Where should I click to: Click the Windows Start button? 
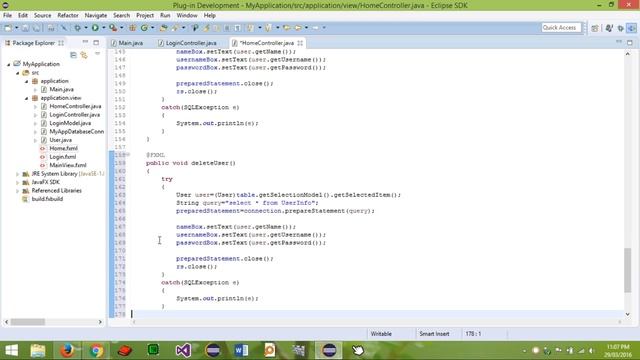click(11, 350)
